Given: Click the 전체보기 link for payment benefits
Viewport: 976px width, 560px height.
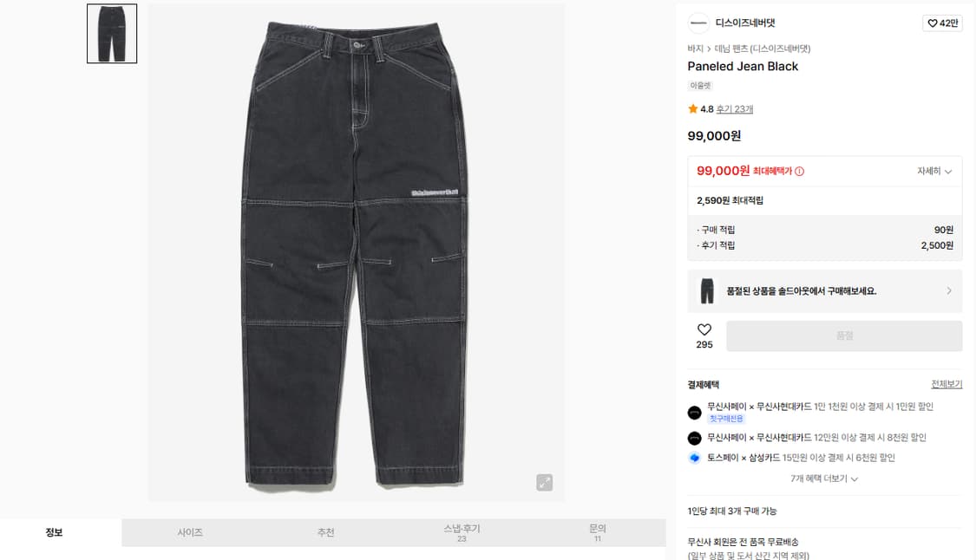Looking at the screenshot, I should tap(947, 384).
